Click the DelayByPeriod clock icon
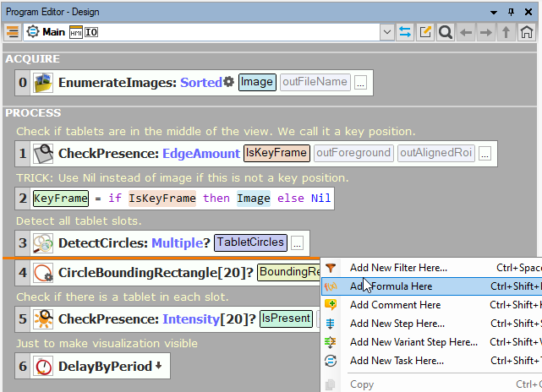The width and height of the screenshot is (542, 392). pyautogui.click(x=43, y=367)
